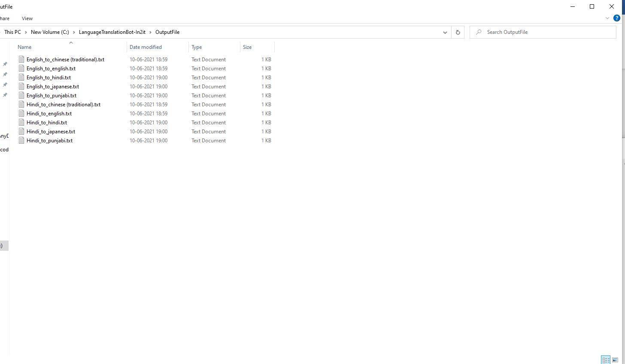The height and width of the screenshot is (364, 625).
Task: Click the date modified of English_to_hindi.txt
Action: tap(149, 78)
